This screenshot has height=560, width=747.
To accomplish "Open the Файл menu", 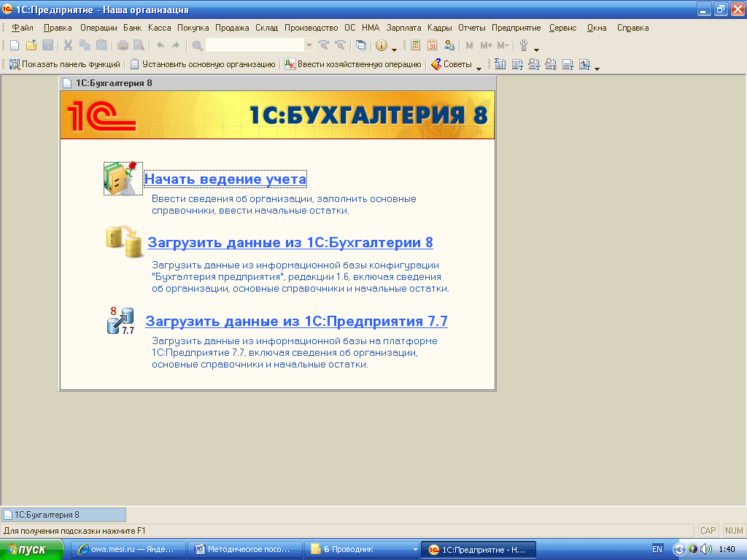I will [x=22, y=28].
